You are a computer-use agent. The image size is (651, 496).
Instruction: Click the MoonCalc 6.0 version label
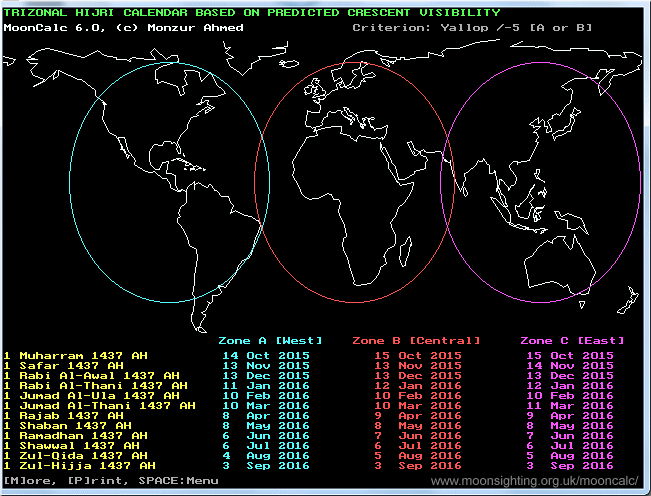click(40, 27)
